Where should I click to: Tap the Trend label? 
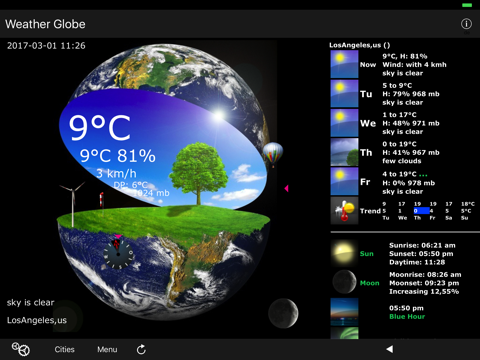(370, 211)
